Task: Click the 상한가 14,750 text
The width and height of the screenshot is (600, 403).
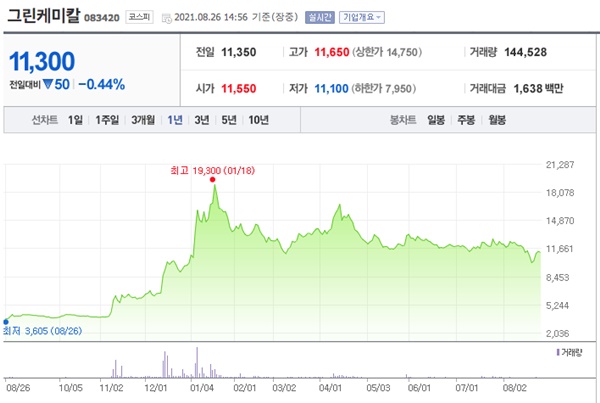Action: (387, 52)
